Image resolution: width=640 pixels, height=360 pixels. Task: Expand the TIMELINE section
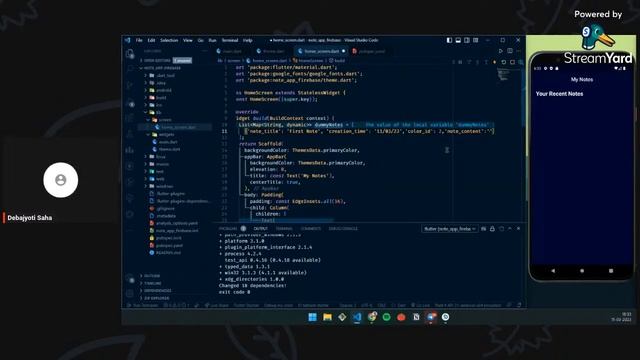pos(151,283)
